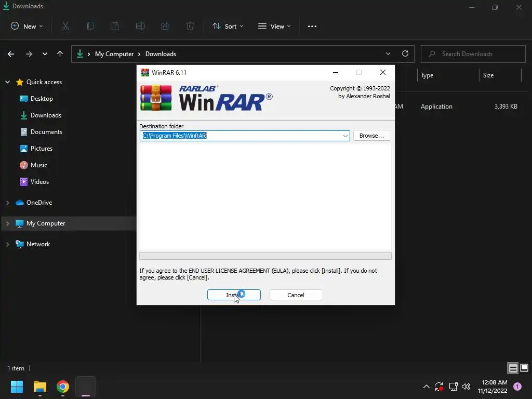Click Downloads in the address breadcrumb
Screen dimensions: 532x399
pos(161,54)
